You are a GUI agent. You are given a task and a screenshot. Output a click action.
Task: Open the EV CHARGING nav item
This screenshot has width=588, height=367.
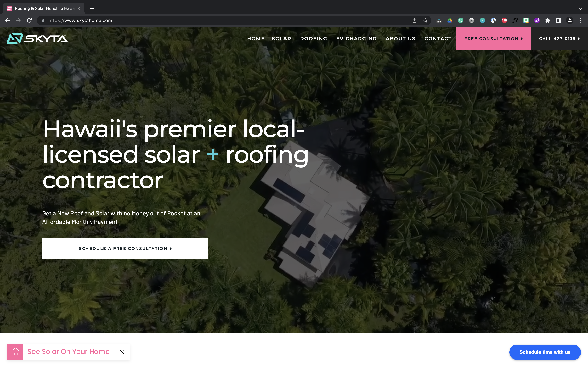[x=356, y=39]
